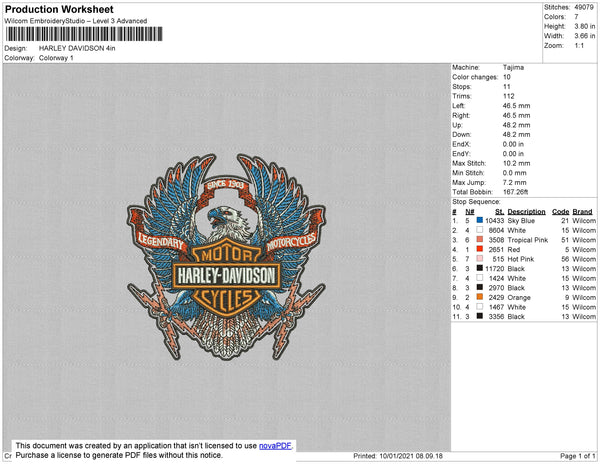Select the Max Stitch value '10.2 mm'
This screenshot has width=600, height=464.
[x=517, y=163]
